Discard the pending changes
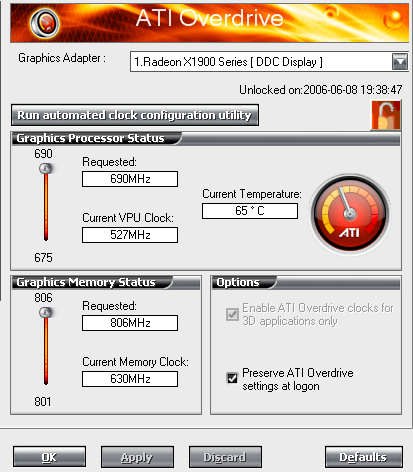This screenshot has width=413, height=472. [225, 457]
